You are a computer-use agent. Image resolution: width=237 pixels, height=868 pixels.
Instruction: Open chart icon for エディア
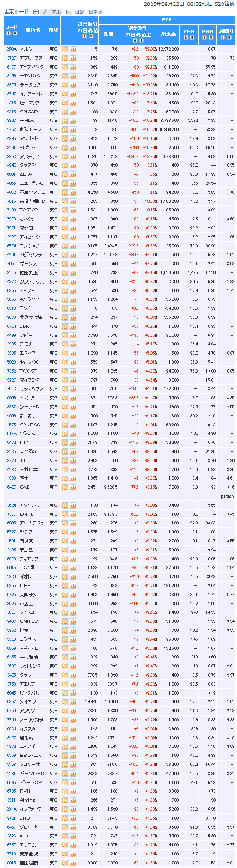point(73,353)
